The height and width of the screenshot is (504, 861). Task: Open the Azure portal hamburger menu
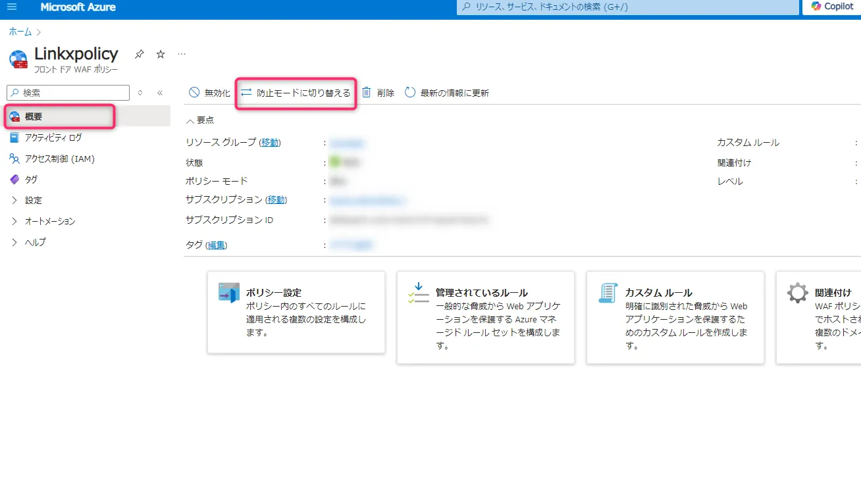click(12, 7)
